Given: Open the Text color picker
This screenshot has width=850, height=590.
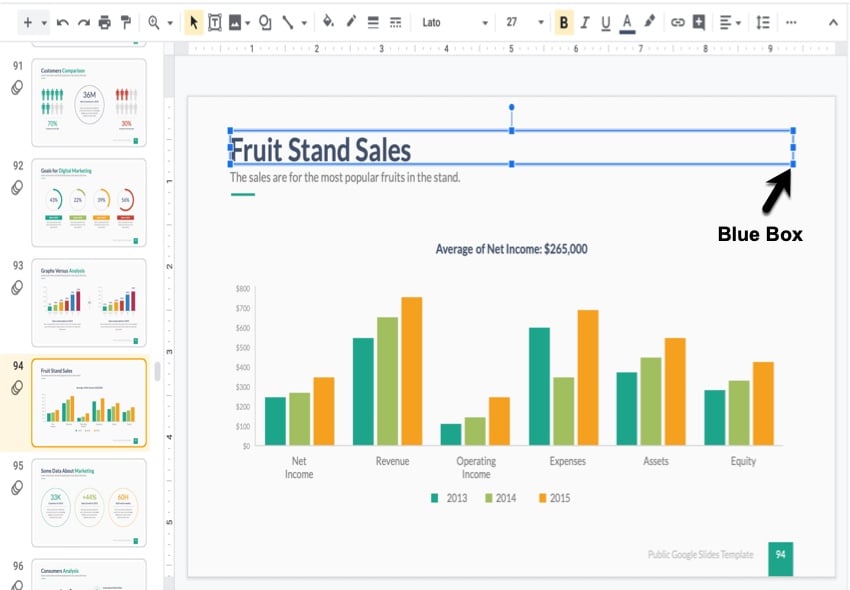Looking at the screenshot, I should [627, 22].
